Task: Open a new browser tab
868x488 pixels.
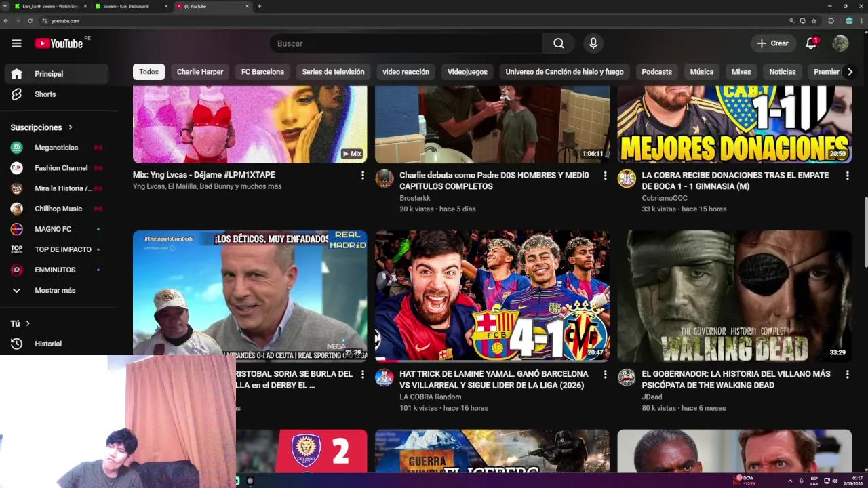Action: pyautogui.click(x=259, y=6)
